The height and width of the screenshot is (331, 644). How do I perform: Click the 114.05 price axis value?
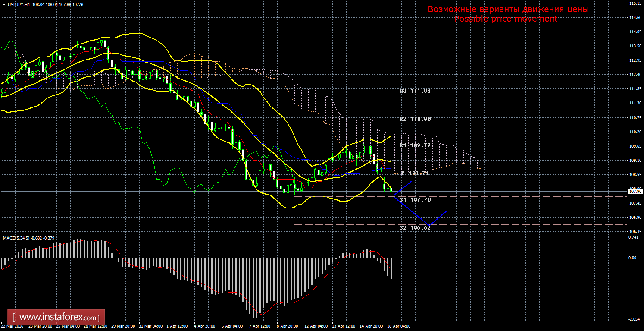click(635, 32)
